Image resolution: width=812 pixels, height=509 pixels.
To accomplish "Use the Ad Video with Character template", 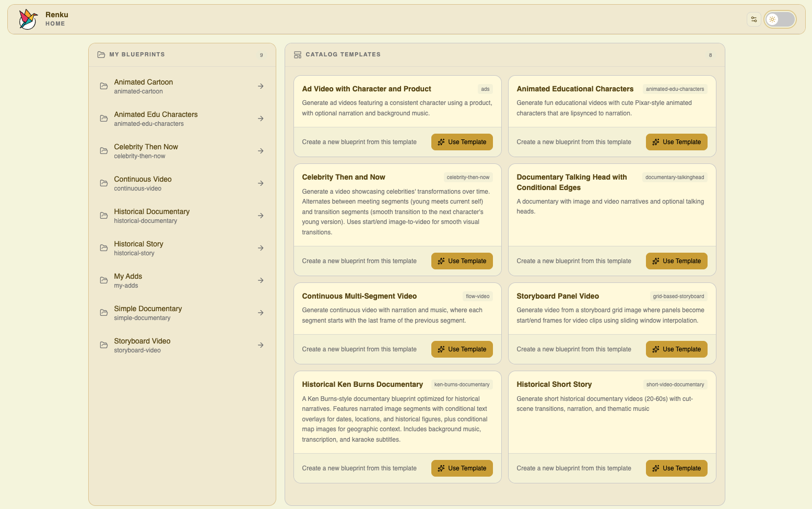I will [462, 142].
